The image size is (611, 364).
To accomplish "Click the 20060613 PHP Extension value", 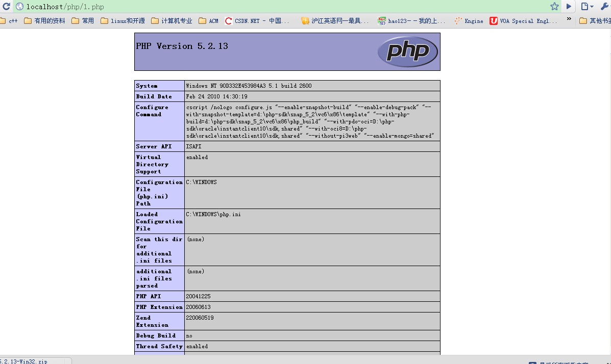I will click(199, 307).
